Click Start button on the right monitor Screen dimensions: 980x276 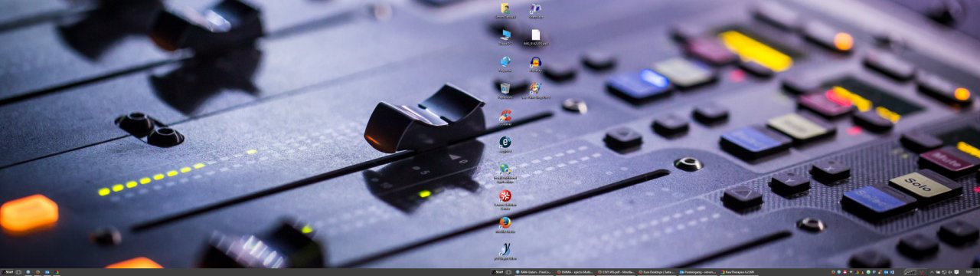(498, 271)
